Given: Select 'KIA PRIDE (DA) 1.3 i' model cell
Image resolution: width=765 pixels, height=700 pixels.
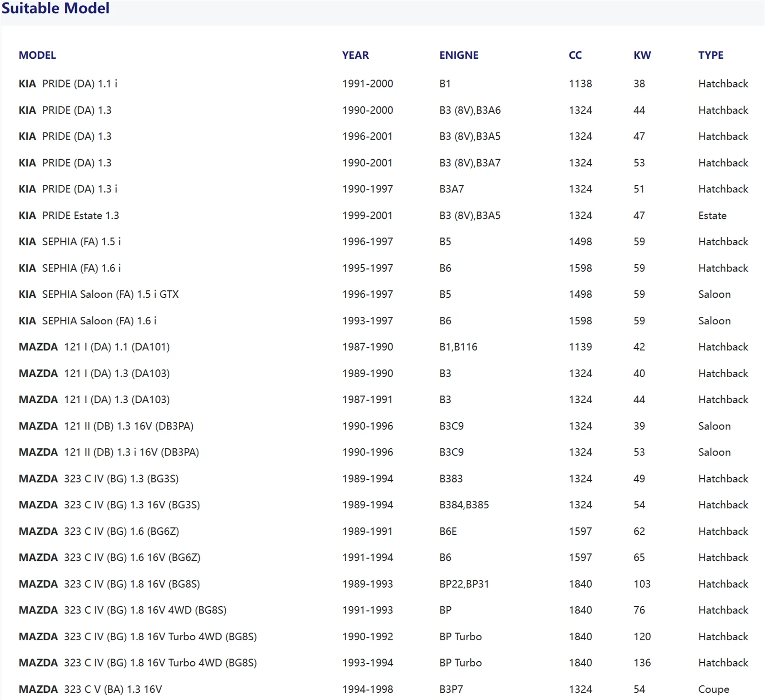Looking at the screenshot, I should point(68,189).
